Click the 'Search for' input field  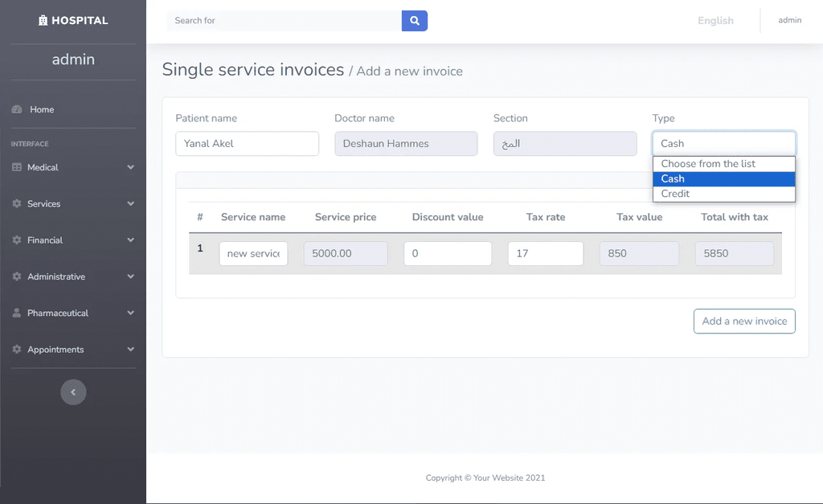click(284, 20)
